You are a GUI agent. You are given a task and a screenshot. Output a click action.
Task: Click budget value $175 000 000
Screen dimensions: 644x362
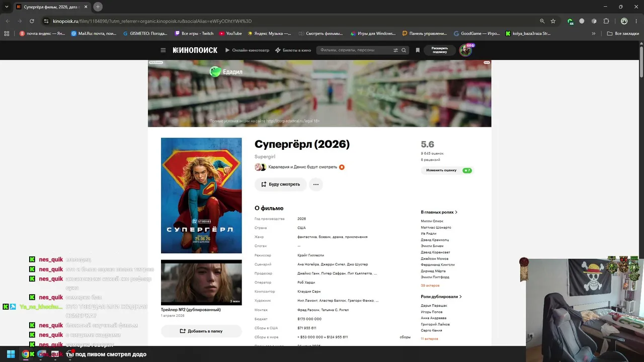tap(309, 319)
